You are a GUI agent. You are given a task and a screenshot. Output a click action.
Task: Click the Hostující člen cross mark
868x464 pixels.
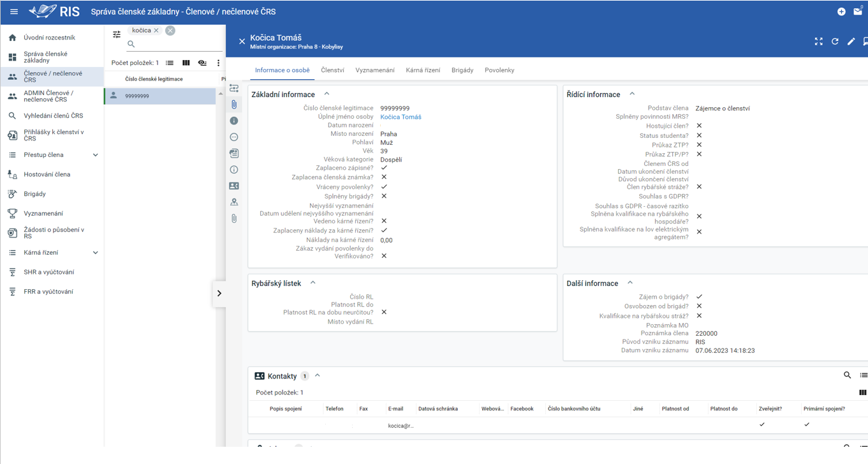click(699, 126)
